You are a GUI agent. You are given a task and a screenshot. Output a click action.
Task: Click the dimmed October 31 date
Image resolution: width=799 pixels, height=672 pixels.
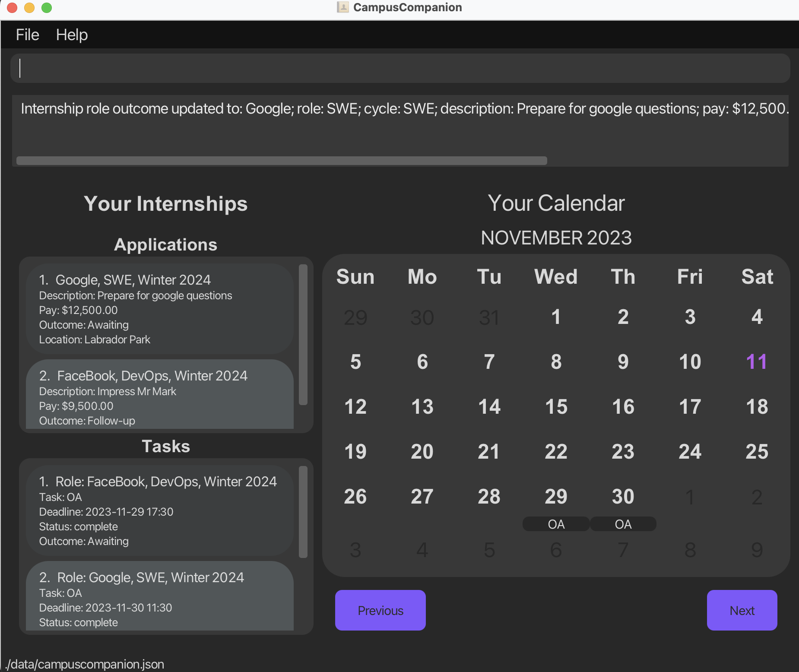coord(489,318)
